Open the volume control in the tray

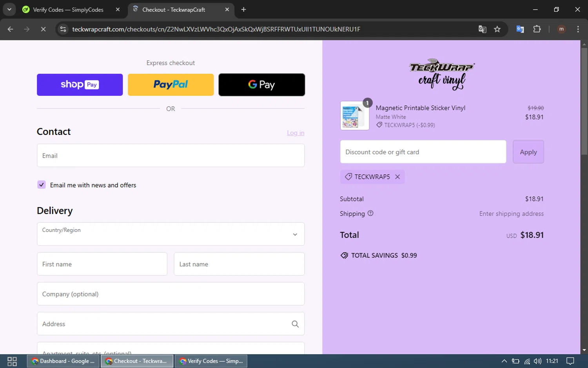point(537,361)
